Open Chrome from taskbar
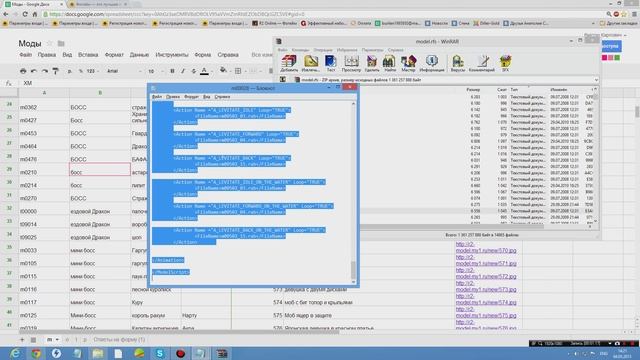This screenshot has height=360, width=640. [36, 353]
